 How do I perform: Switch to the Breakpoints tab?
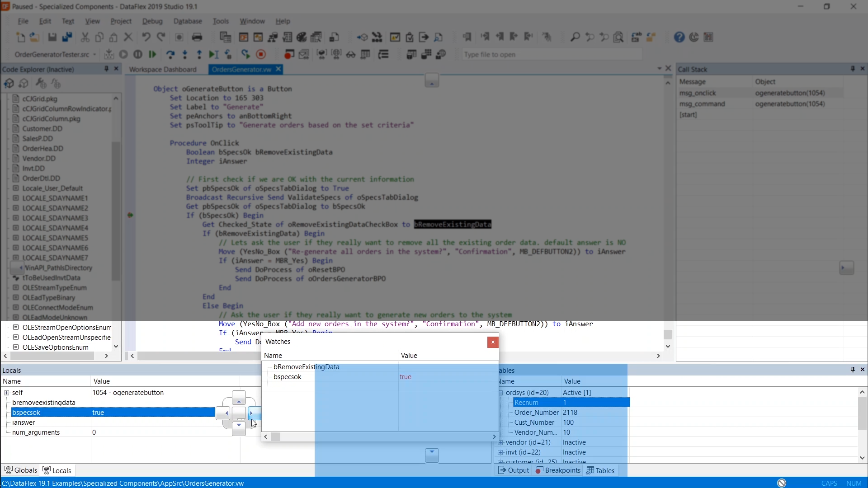coord(558,470)
